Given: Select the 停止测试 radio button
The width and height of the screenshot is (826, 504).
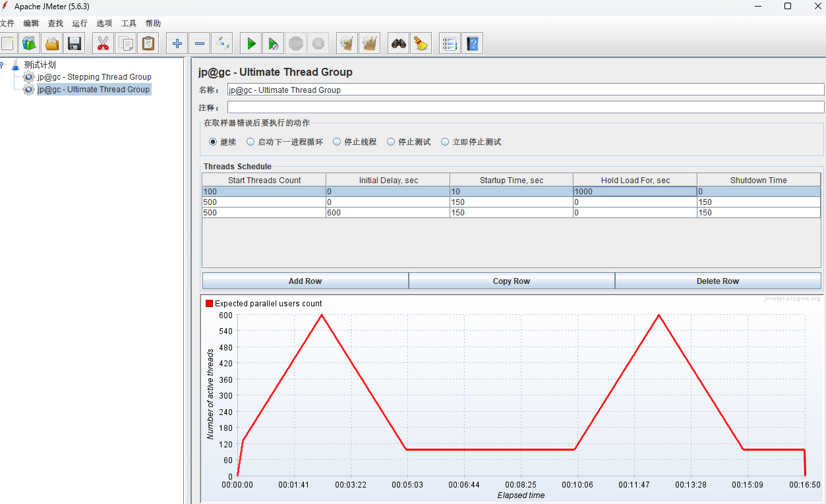Looking at the screenshot, I should pos(391,142).
